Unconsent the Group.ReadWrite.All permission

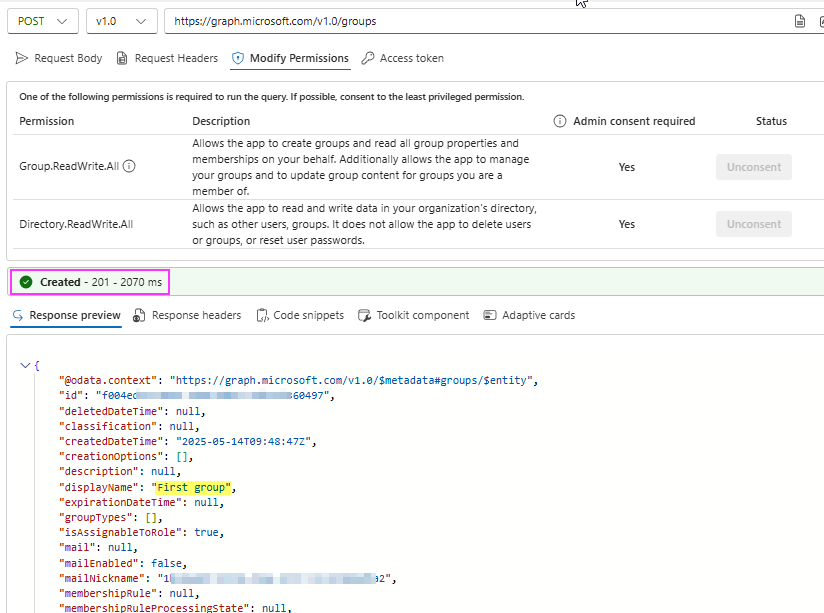[753, 167]
